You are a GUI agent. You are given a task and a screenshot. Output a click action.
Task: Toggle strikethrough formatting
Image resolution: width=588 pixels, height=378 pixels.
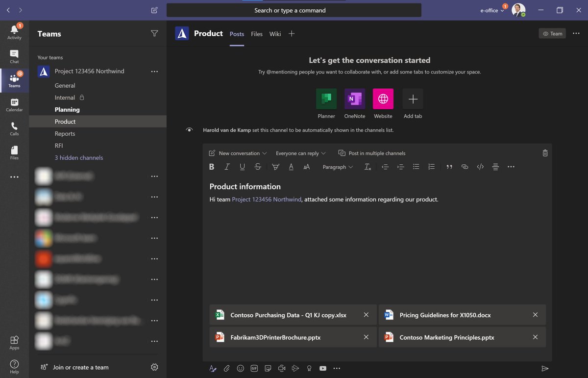258,167
